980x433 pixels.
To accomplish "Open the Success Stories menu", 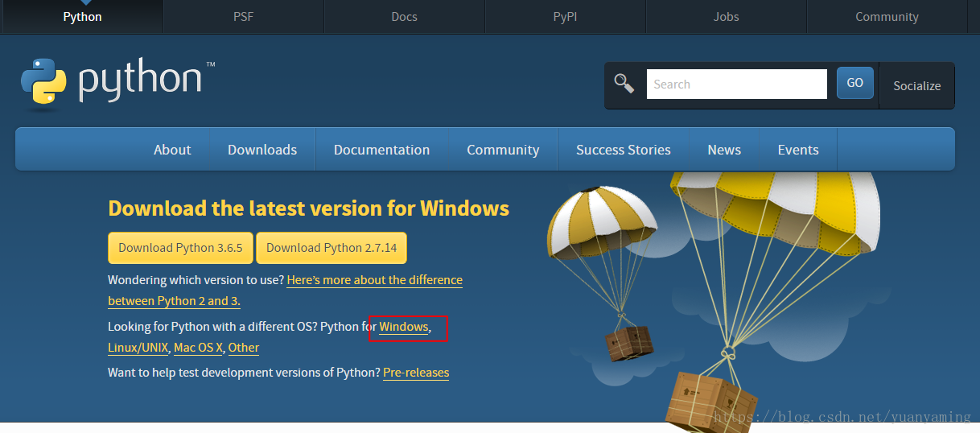I will click(x=624, y=150).
